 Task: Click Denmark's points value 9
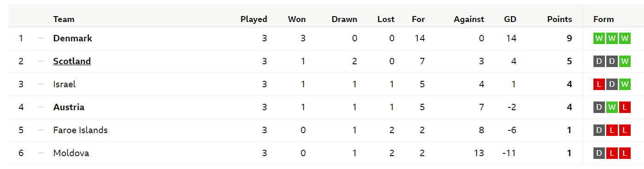pyautogui.click(x=570, y=39)
